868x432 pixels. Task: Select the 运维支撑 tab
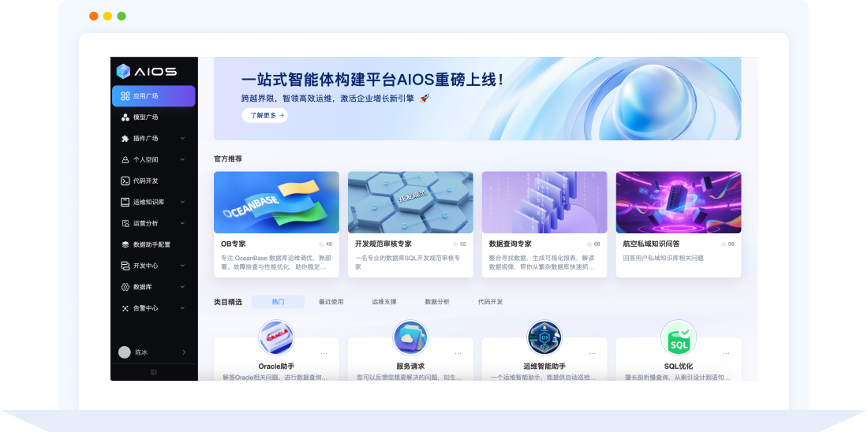click(384, 302)
